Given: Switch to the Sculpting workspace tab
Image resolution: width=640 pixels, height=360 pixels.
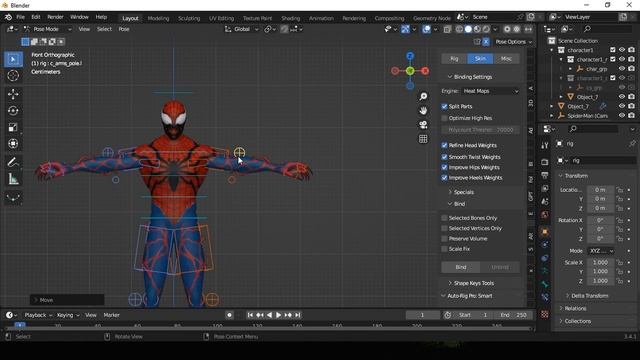Looking at the screenshot, I should [x=189, y=18].
